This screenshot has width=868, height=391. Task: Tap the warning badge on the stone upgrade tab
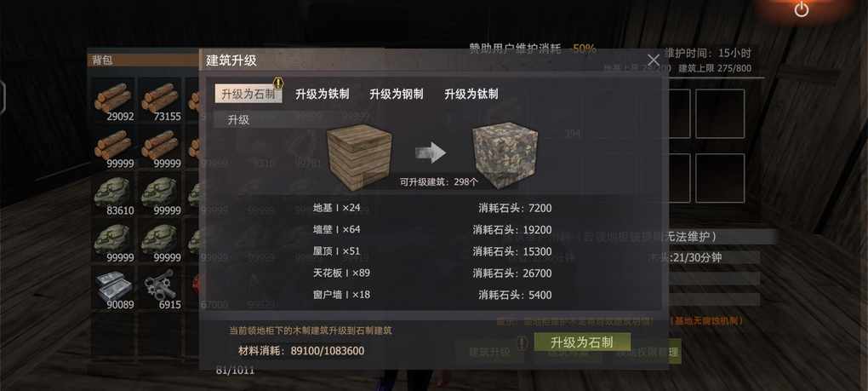[278, 83]
